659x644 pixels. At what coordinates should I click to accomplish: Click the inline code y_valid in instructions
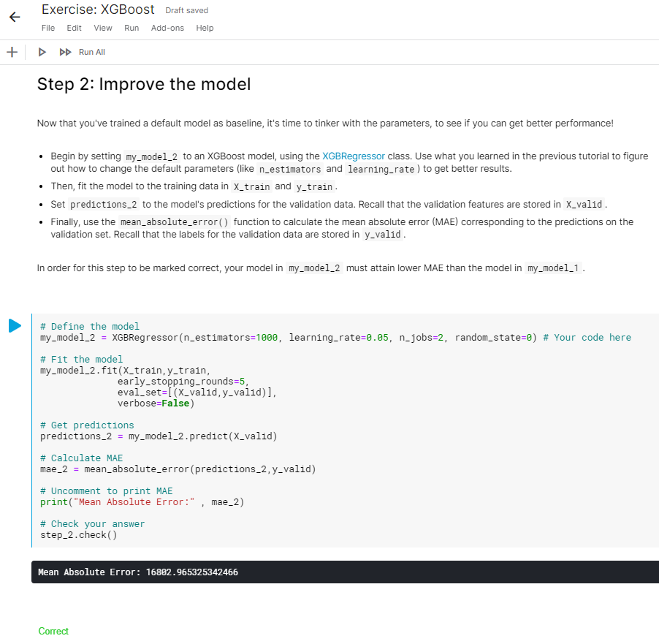click(382, 235)
